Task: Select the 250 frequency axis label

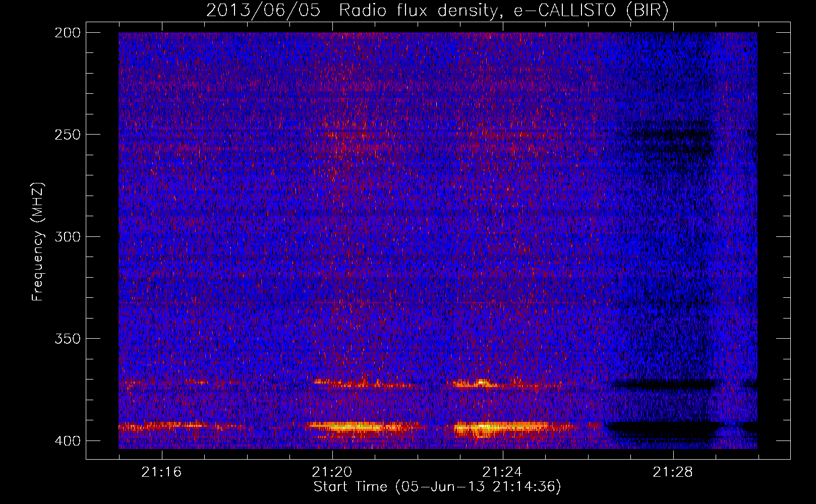Action: (x=67, y=135)
